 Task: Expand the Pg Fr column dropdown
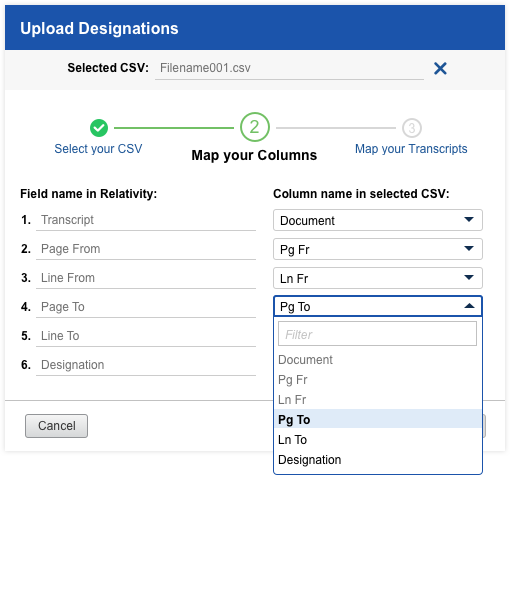tap(377, 249)
